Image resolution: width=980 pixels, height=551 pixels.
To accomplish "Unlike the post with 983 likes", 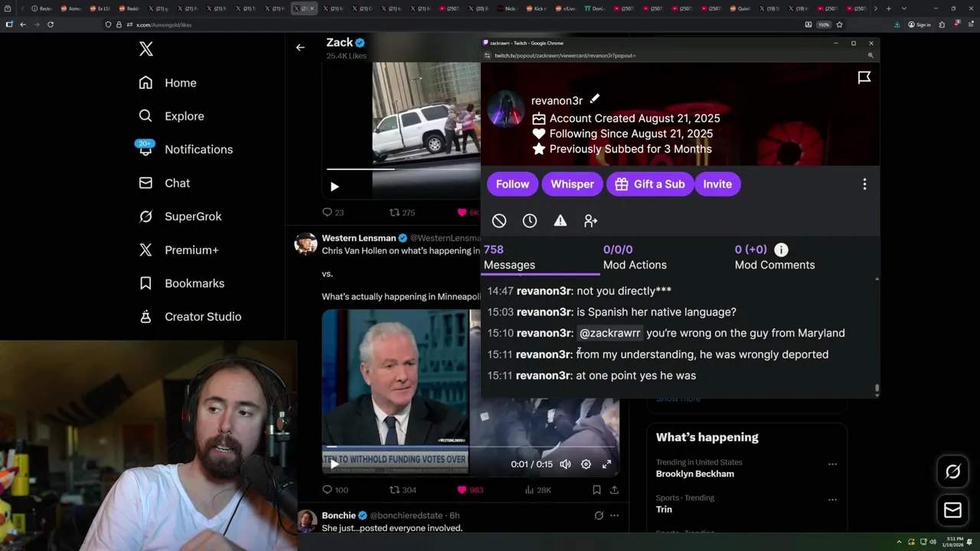I will pyautogui.click(x=470, y=490).
